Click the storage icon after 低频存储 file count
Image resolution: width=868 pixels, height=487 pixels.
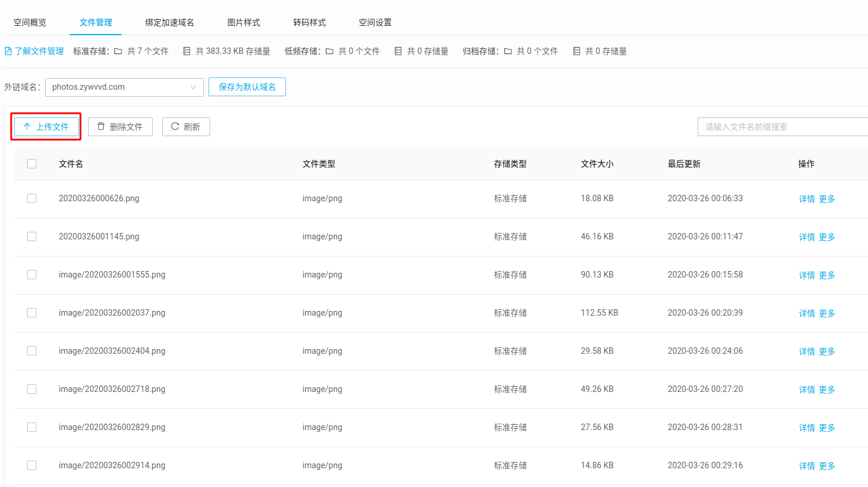click(398, 51)
